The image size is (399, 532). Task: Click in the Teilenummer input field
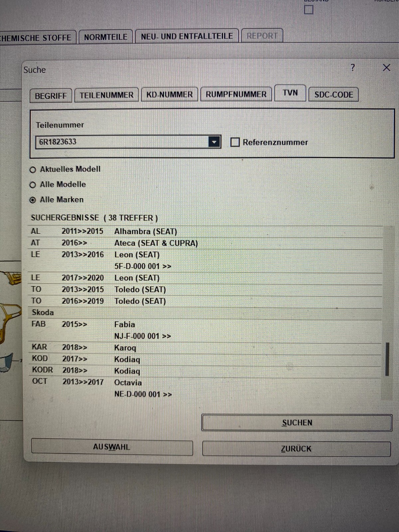(x=121, y=142)
